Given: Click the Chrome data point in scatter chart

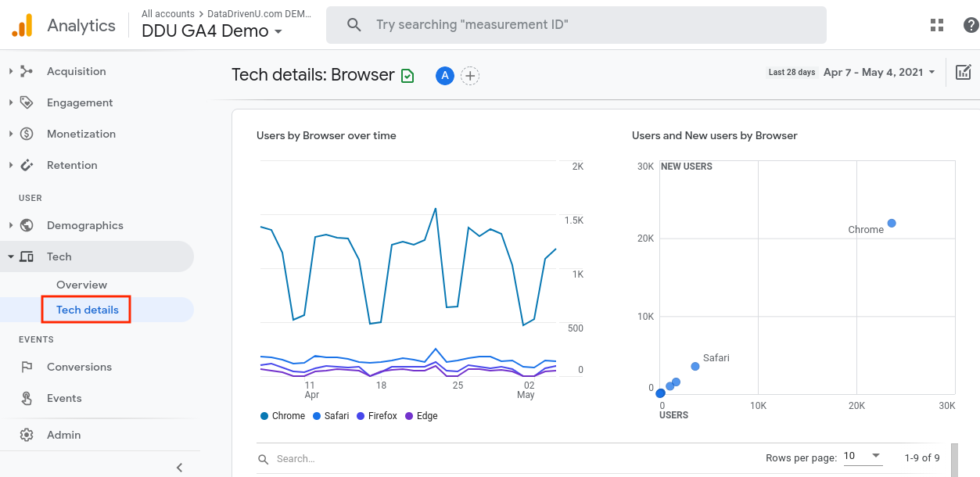Looking at the screenshot, I should click(x=892, y=224).
